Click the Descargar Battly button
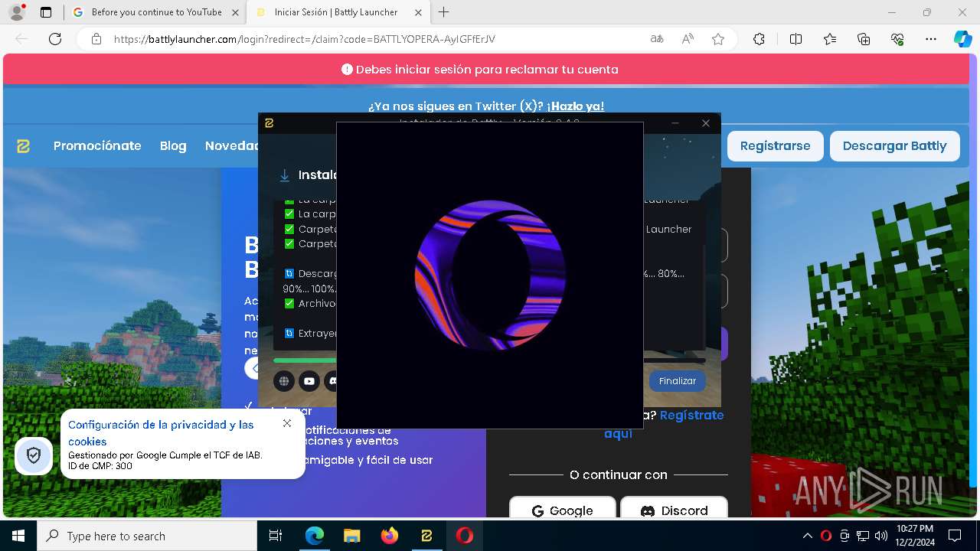The image size is (980, 551). [894, 145]
